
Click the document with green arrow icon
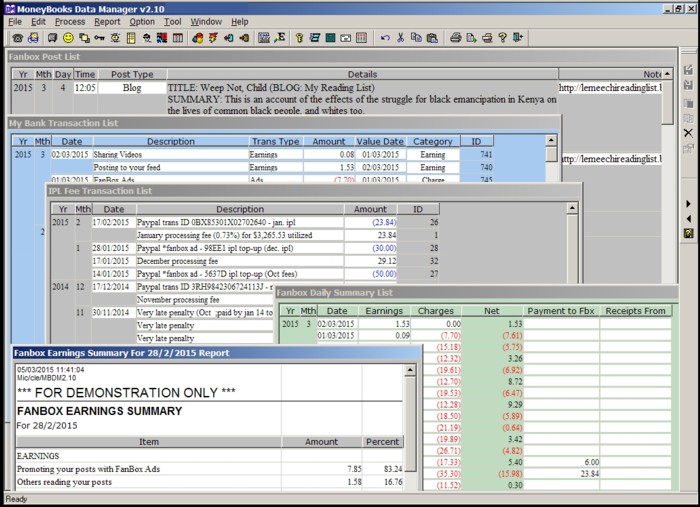coord(471,38)
